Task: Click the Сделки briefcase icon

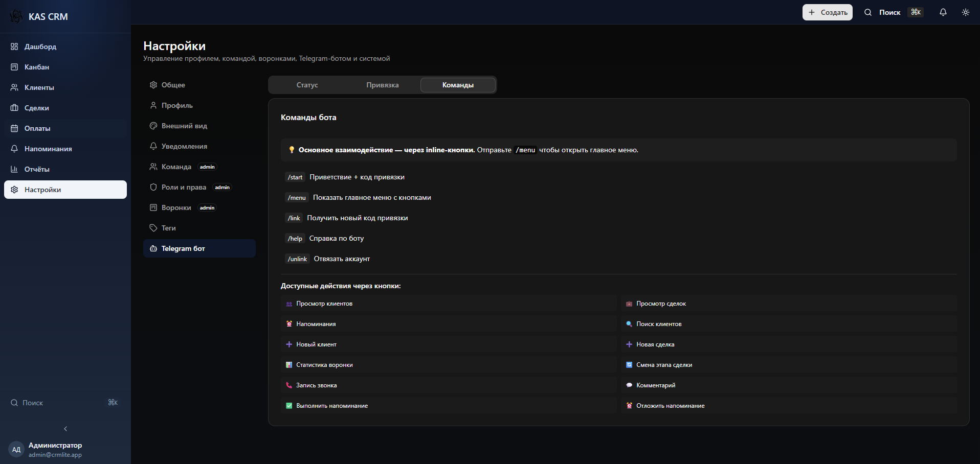Action: (x=14, y=108)
